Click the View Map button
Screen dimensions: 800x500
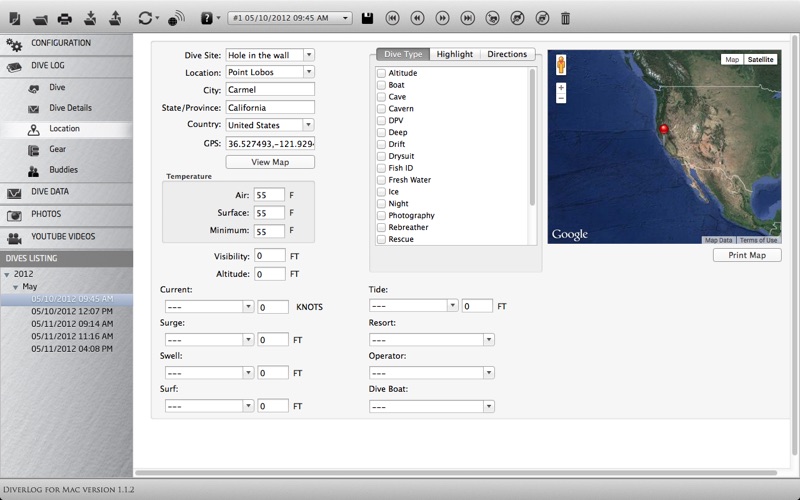[270, 162]
